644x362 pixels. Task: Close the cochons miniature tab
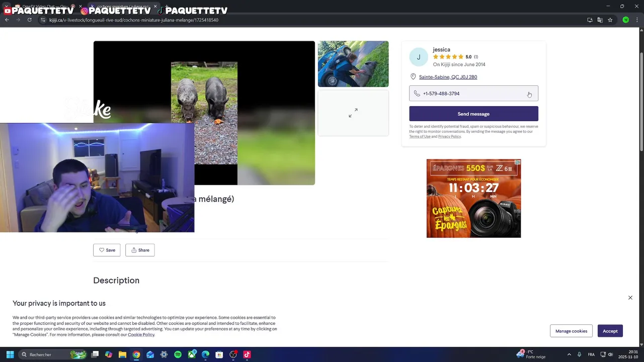[x=155, y=7]
